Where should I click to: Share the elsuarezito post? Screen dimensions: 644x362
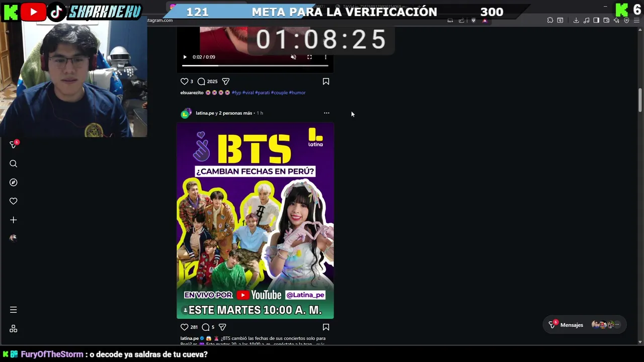[x=226, y=81]
